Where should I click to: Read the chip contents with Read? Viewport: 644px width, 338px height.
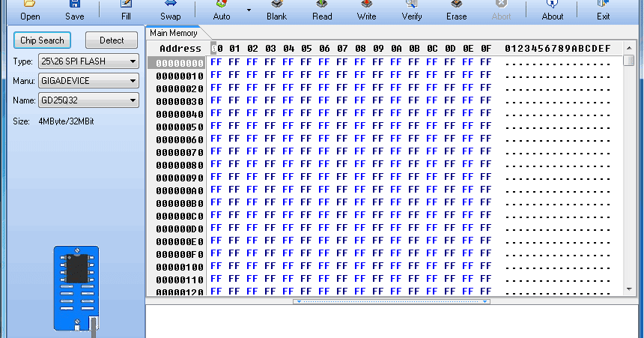321,10
